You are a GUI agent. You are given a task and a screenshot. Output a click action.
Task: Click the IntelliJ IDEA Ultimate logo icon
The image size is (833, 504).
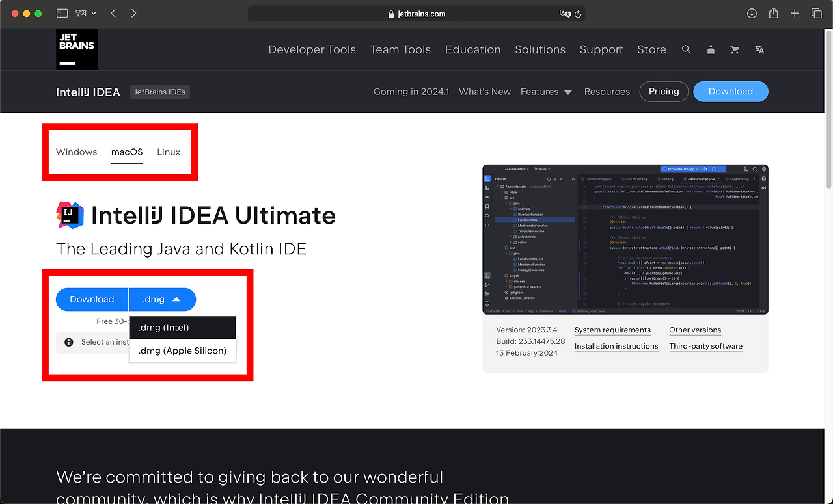70,215
